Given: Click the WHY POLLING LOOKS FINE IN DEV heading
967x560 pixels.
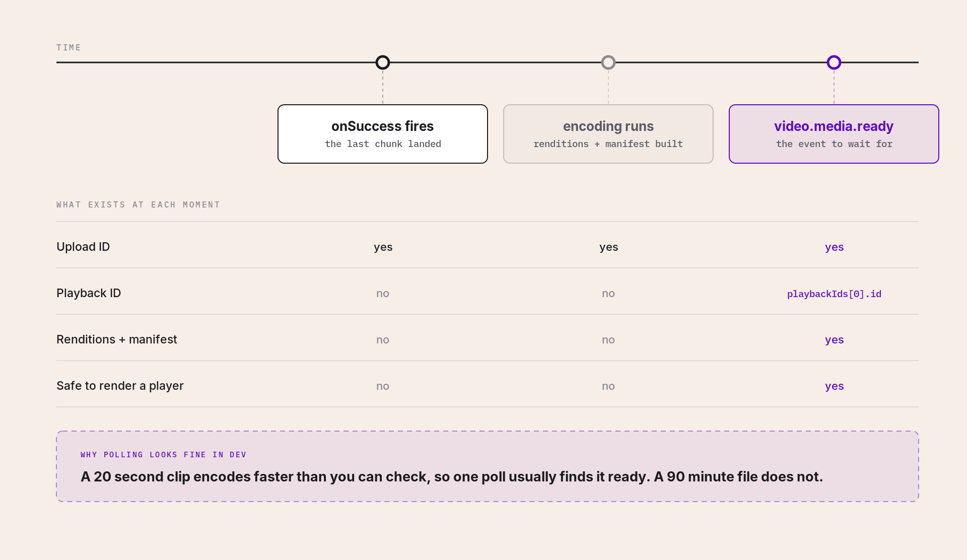Looking at the screenshot, I should [x=164, y=455].
